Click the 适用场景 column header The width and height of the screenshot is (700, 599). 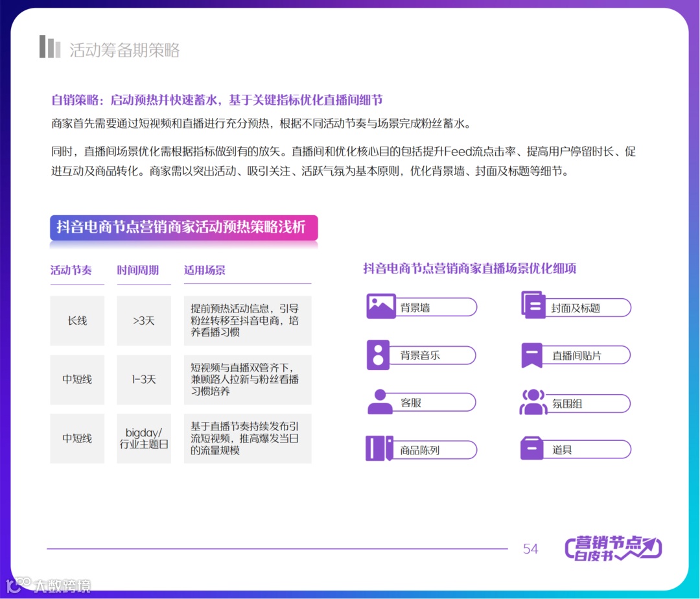[205, 270]
